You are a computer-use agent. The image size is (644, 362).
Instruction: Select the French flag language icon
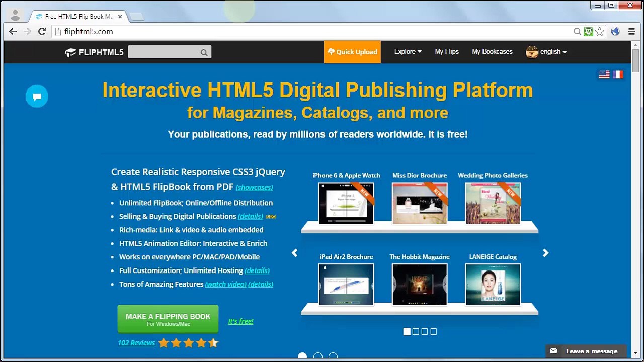coord(618,74)
